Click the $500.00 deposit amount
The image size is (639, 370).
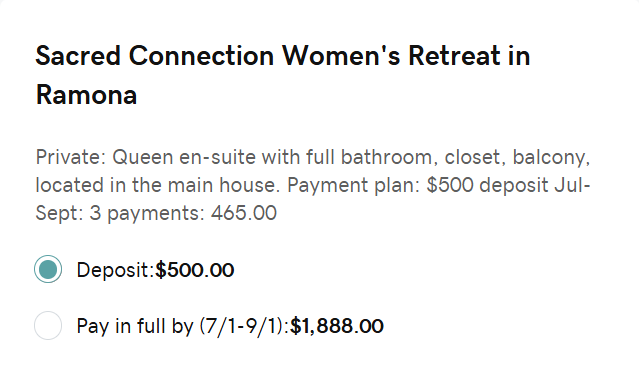click(195, 270)
